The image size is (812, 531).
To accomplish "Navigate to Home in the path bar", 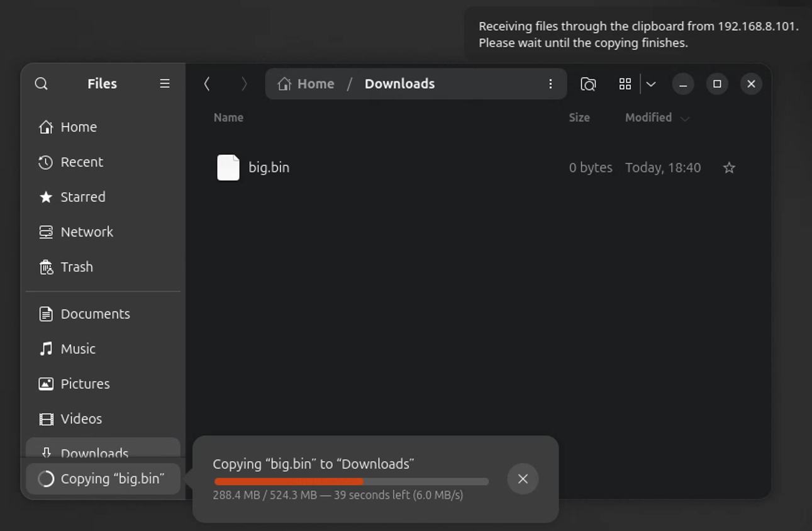I will (306, 84).
